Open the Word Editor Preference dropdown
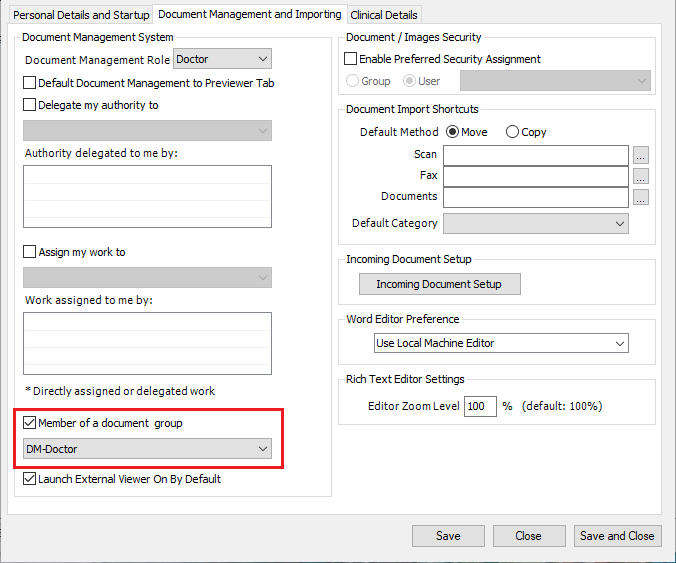This screenshot has width=676, height=563. tap(501, 343)
